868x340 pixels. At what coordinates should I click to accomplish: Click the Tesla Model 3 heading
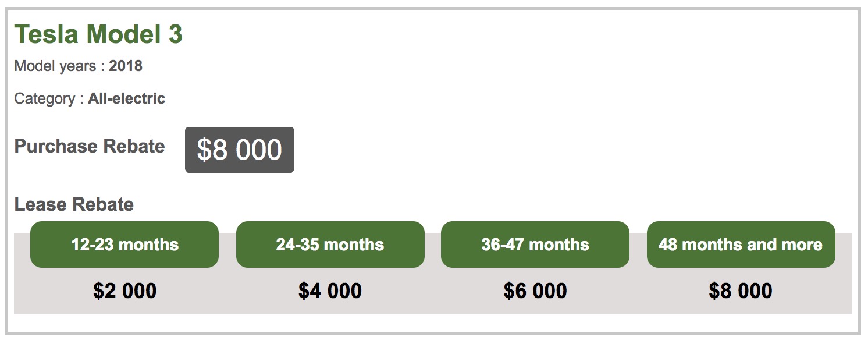point(98,35)
